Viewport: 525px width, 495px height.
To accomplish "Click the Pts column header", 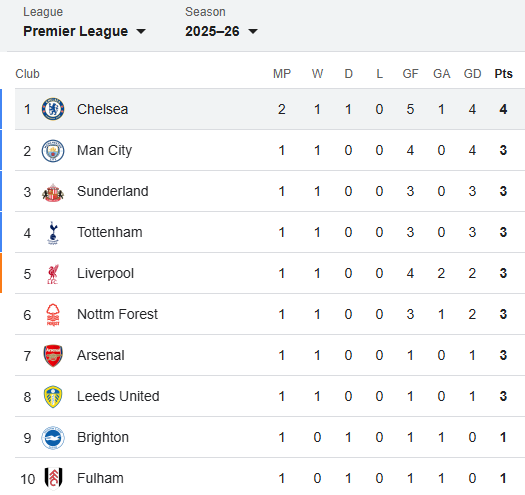I will [503, 74].
